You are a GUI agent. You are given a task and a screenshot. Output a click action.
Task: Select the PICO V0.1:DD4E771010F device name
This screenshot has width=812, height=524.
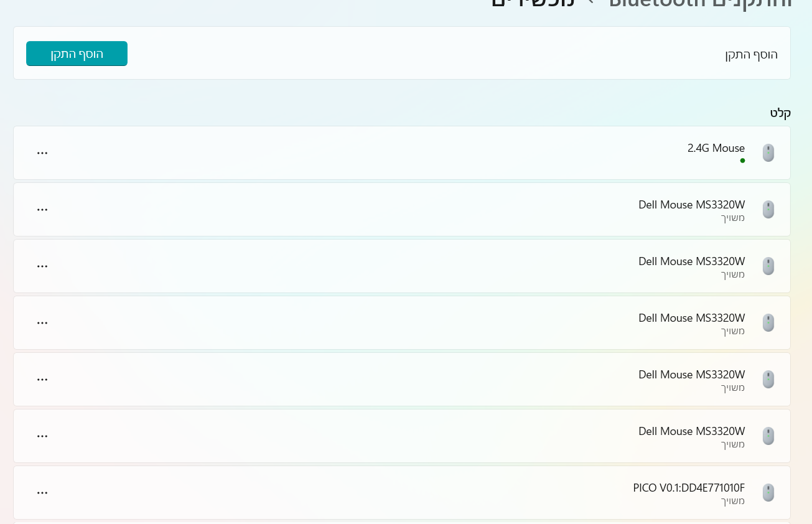[x=689, y=488]
